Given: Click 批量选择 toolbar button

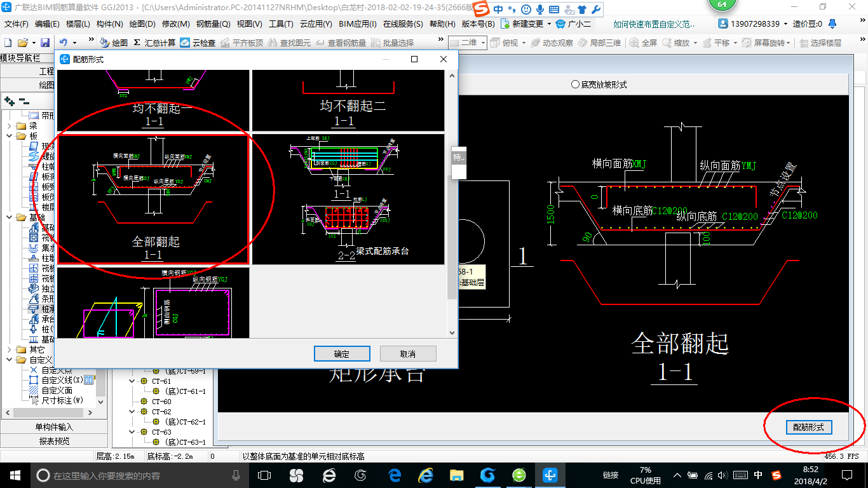Looking at the screenshot, I should (x=392, y=43).
